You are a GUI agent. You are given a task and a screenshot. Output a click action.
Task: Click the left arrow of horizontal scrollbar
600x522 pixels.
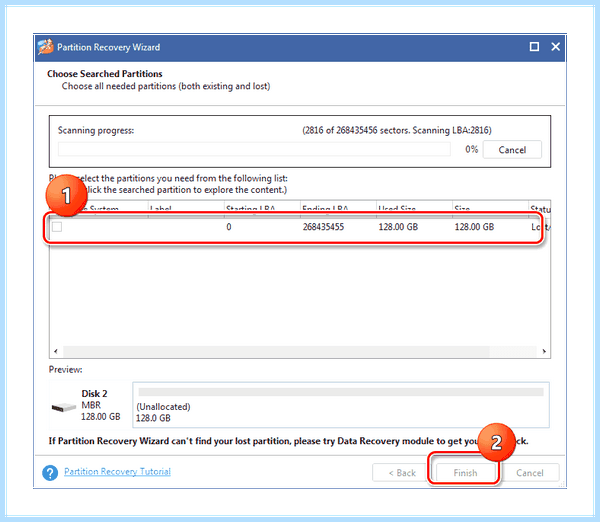tap(56, 351)
